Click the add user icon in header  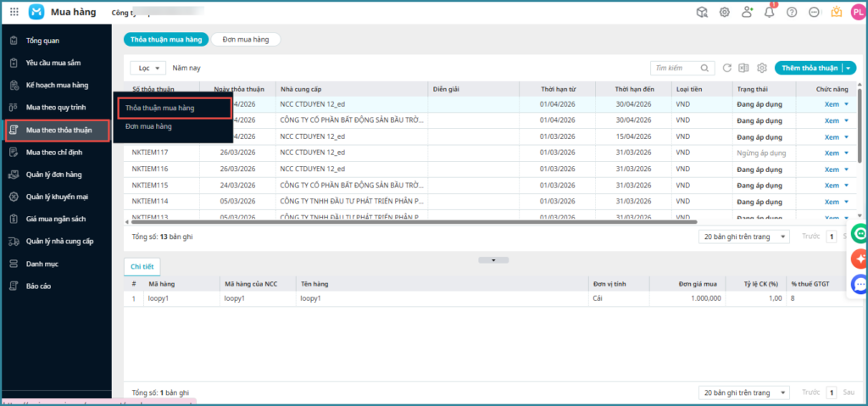[x=747, y=12]
